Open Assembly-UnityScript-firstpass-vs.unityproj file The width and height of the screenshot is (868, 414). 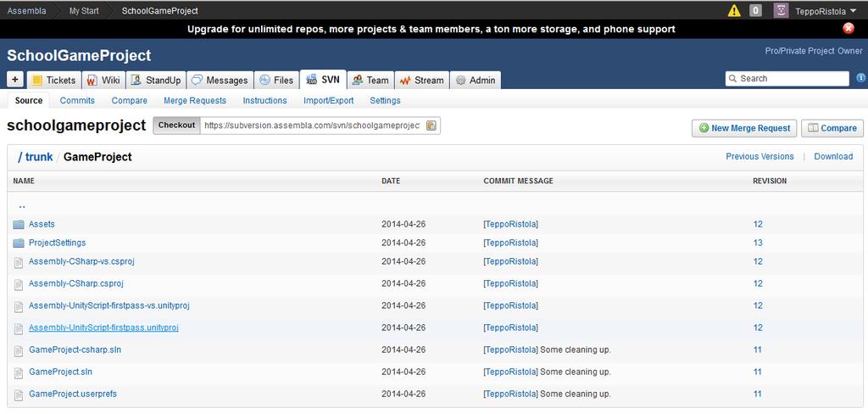109,305
